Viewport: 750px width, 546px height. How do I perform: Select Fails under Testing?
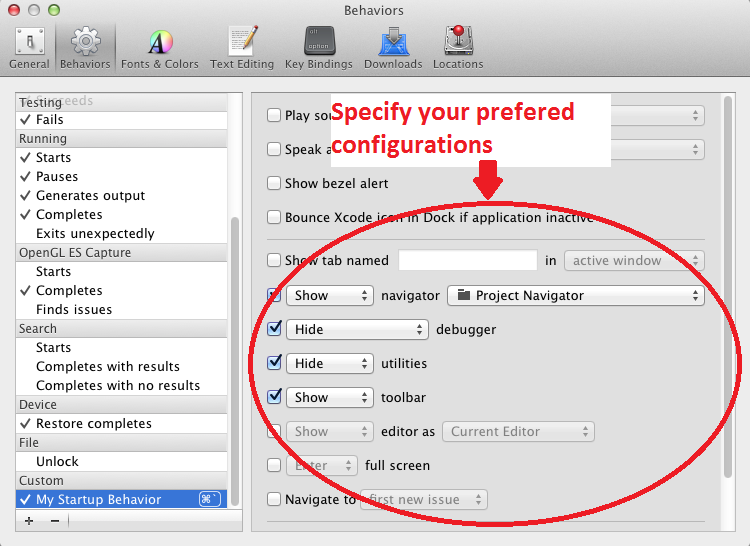click(121, 120)
